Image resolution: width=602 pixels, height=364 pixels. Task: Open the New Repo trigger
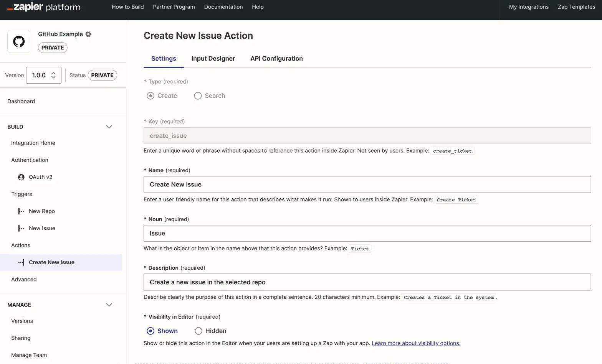tap(42, 211)
